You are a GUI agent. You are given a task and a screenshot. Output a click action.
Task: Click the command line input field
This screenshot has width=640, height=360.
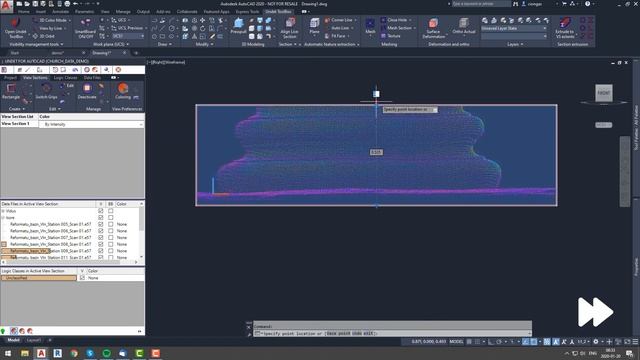392,333
